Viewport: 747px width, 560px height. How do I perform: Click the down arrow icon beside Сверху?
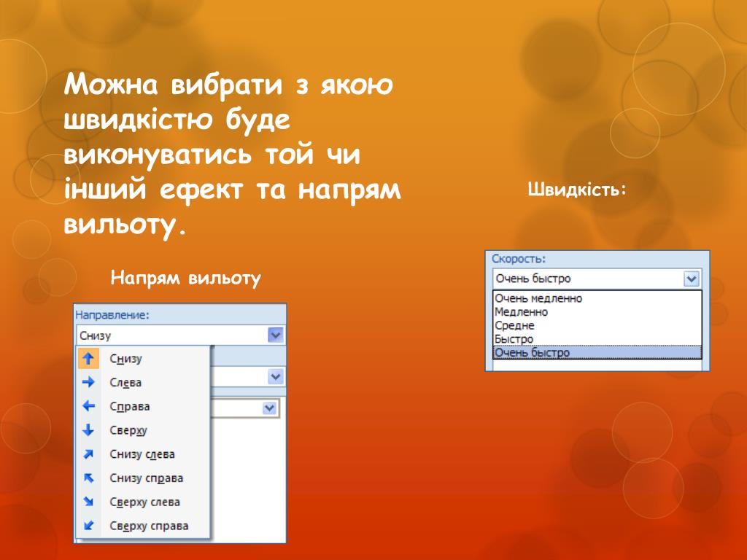coord(88,430)
